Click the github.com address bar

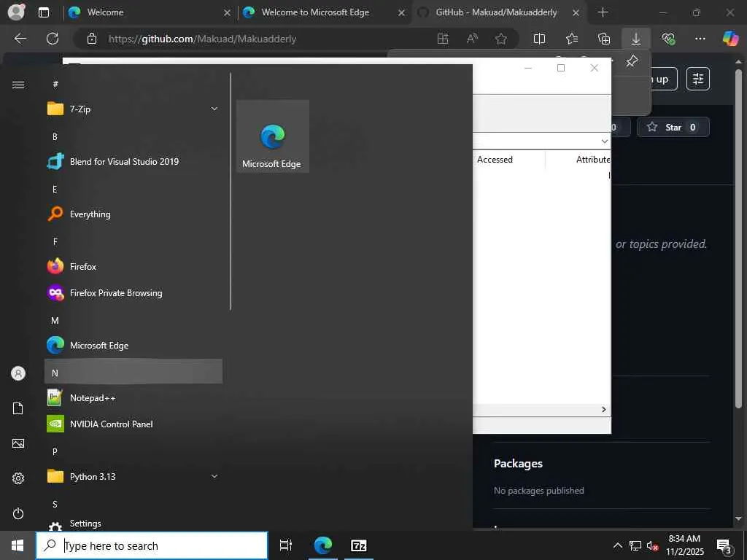tap(202, 39)
